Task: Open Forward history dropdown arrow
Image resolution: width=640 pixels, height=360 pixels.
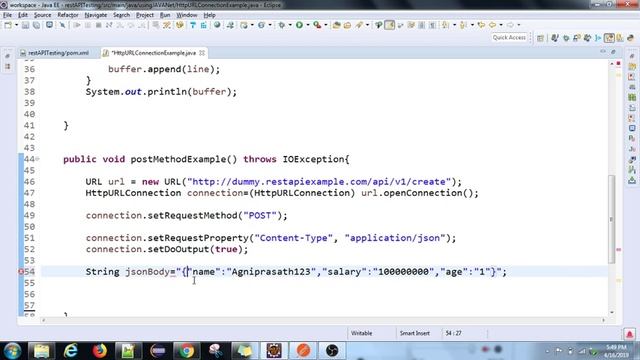Action: (x=519, y=25)
